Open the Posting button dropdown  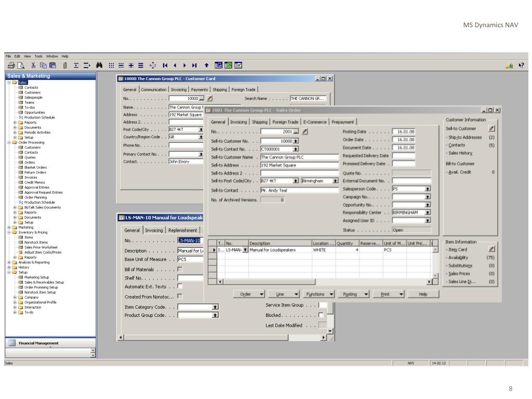pyautogui.click(x=366, y=294)
